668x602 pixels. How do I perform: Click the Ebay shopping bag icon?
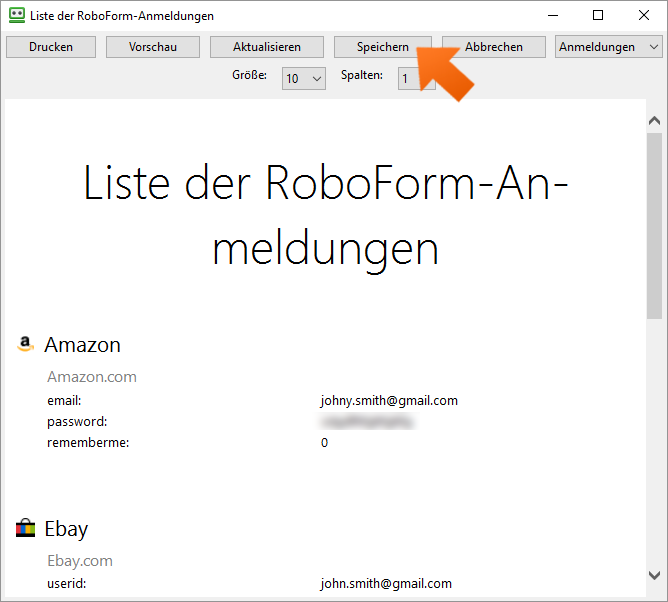(25, 528)
